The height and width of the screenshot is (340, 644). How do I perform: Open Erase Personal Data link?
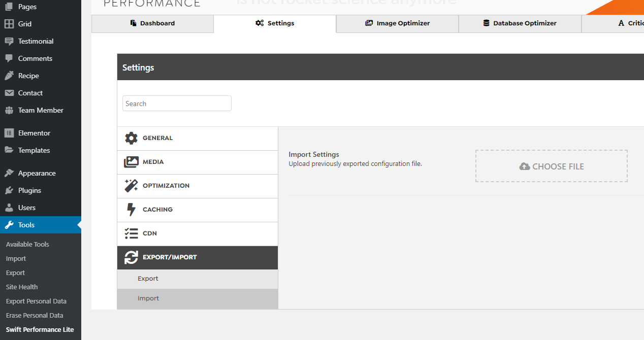coord(35,315)
